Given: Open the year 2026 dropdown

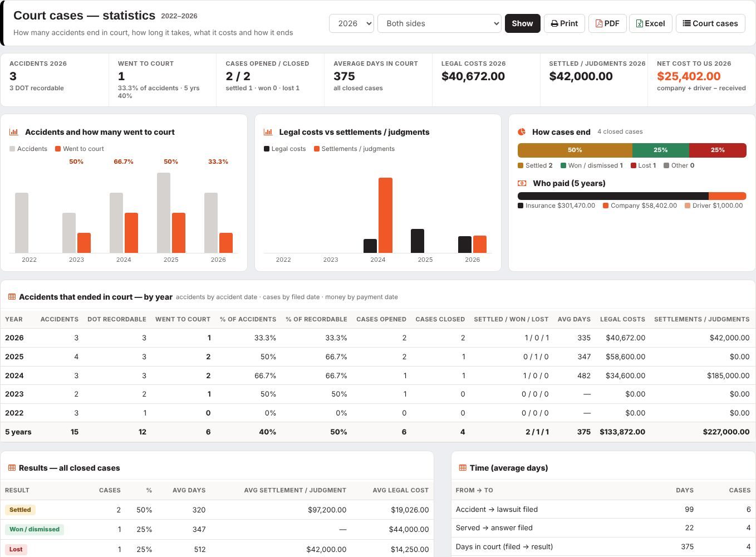Looking at the screenshot, I should point(351,23).
